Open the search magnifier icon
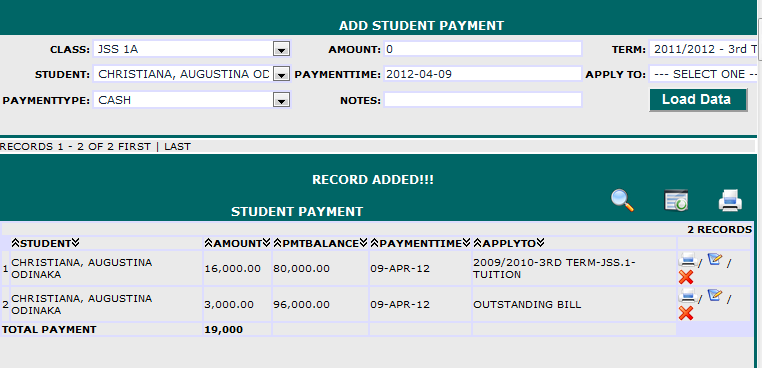Viewport: 762px width, 368px height. pos(623,200)
